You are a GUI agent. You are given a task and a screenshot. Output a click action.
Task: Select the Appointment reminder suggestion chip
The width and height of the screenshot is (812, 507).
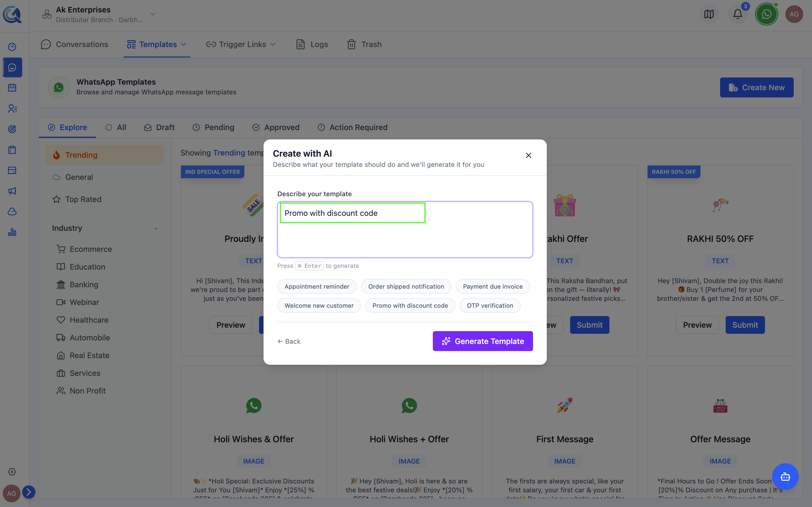(x=317, y=286)
